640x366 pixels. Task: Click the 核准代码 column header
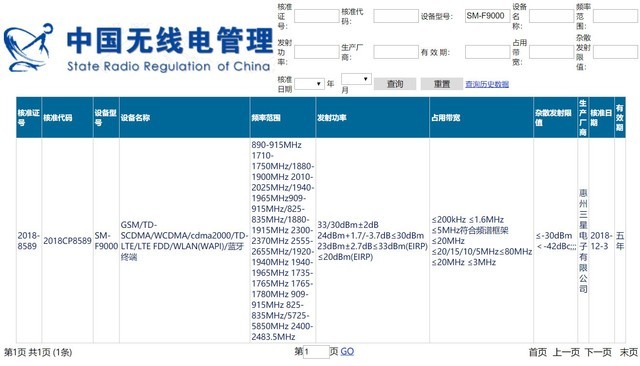click(x=67, y=118)
